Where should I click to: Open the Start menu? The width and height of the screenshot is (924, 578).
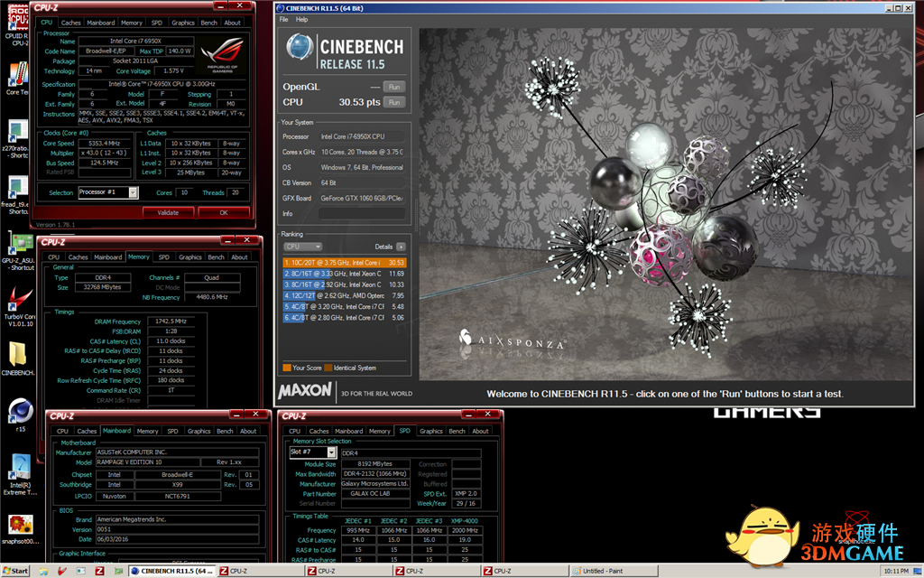tap(15, 571)
